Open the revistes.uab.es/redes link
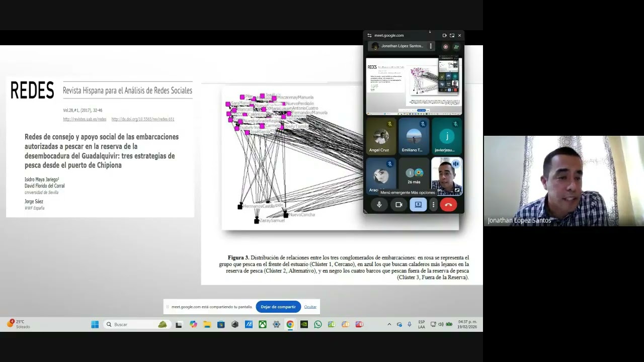The width and height of the screenshot is (644, 362). click(x=85, y=119)
